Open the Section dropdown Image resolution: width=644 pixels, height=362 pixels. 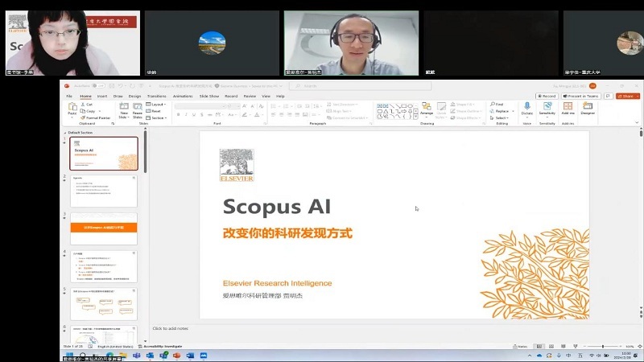click(156, 117)
